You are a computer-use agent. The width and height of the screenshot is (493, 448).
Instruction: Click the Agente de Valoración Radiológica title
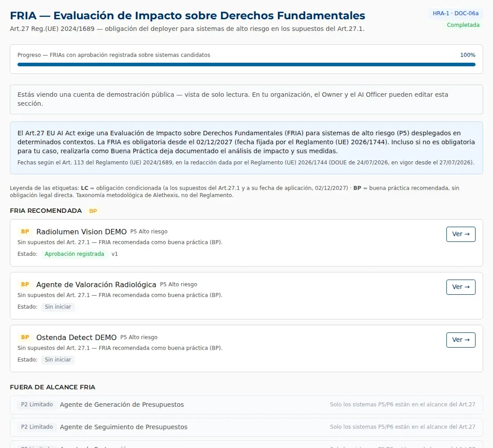click(96, 284)
